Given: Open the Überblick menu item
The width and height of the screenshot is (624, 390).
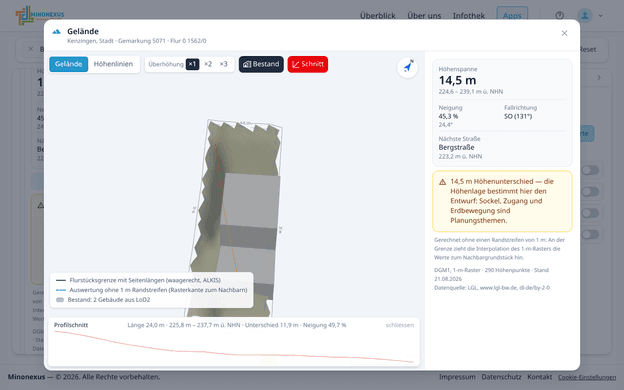Looking at the screenshot, I should [x=378, y=16].
